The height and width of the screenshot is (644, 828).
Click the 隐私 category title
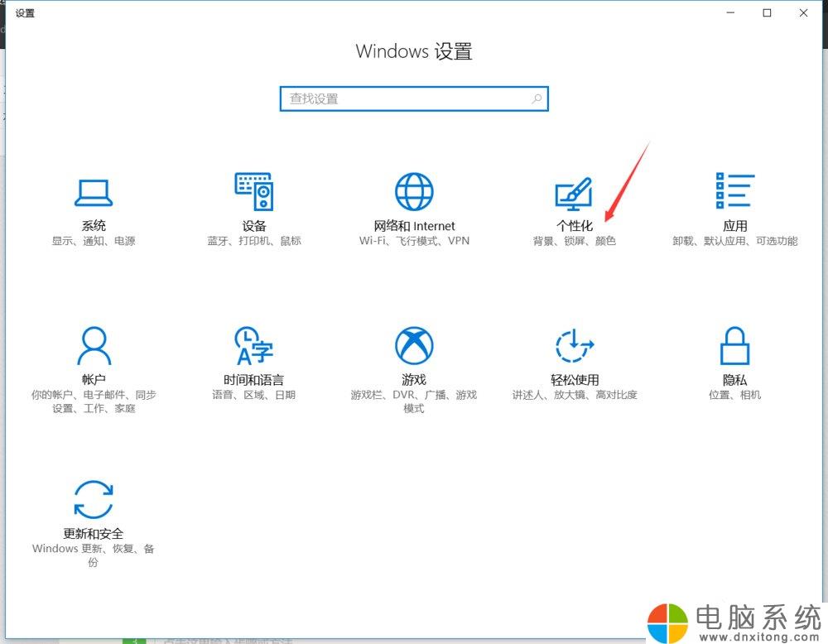tap(735, 380)
